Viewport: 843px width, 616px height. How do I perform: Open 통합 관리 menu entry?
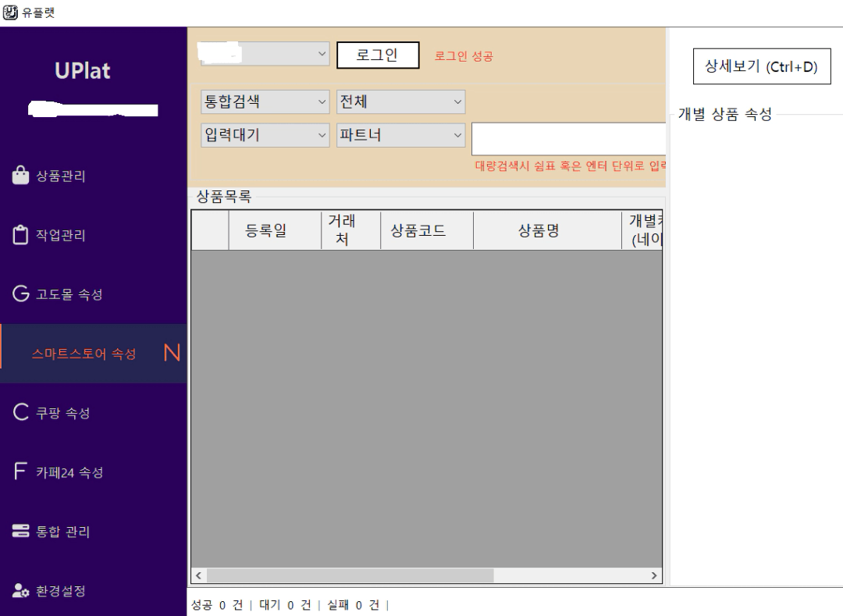pyautogui.click(x=94, y=531)
